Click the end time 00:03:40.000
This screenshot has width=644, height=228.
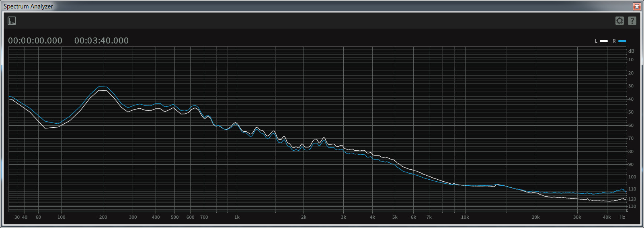[x=101, y=41]
